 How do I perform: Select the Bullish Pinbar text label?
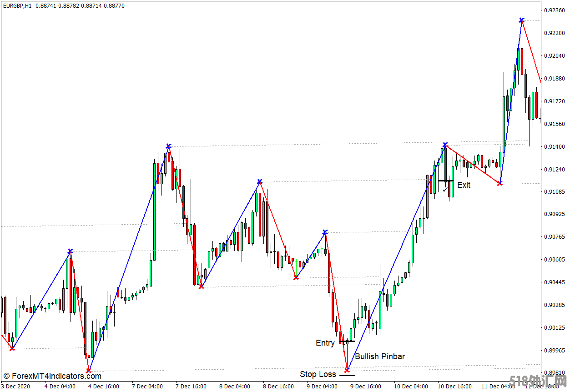pyautogui.click(x=380, y=357)
